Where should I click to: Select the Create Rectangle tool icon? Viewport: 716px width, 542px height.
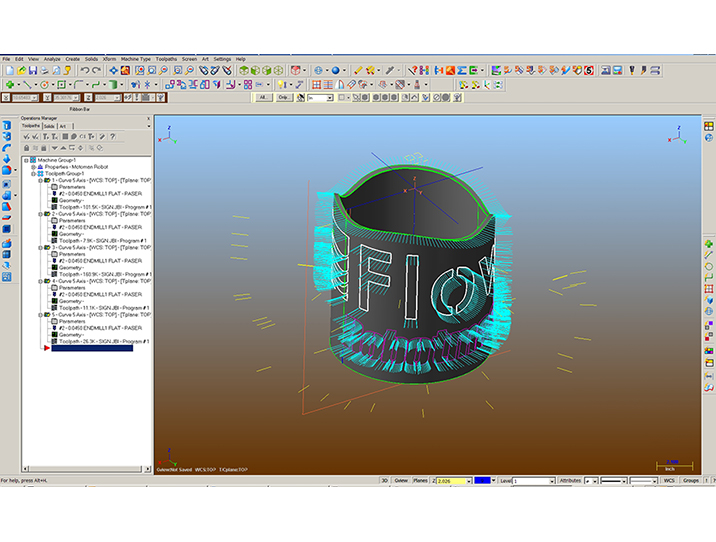click(62, 84)
